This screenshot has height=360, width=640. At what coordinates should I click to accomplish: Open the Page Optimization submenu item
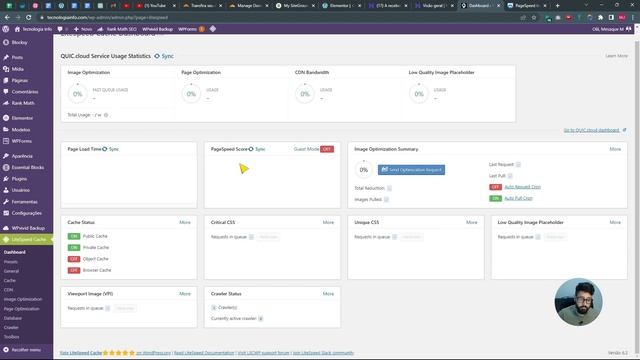coord(22,309)
